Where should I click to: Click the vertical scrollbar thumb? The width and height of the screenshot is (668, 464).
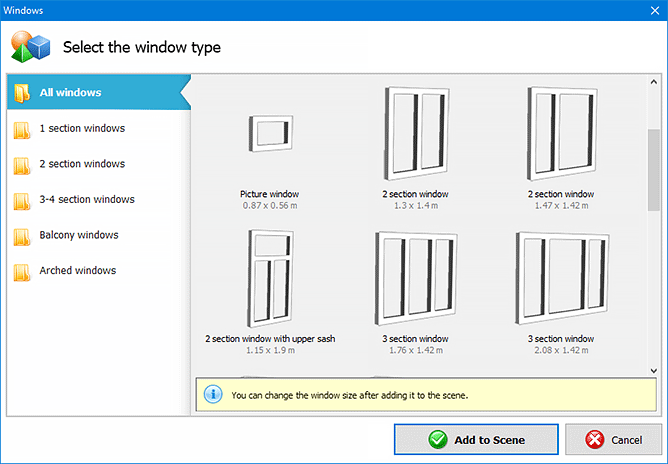point(654,170)
